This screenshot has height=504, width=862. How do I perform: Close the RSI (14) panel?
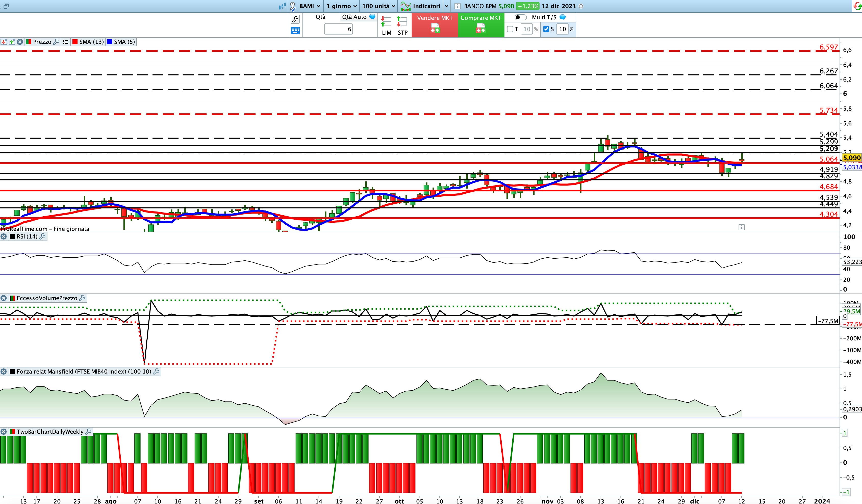(x=3, y=236)
